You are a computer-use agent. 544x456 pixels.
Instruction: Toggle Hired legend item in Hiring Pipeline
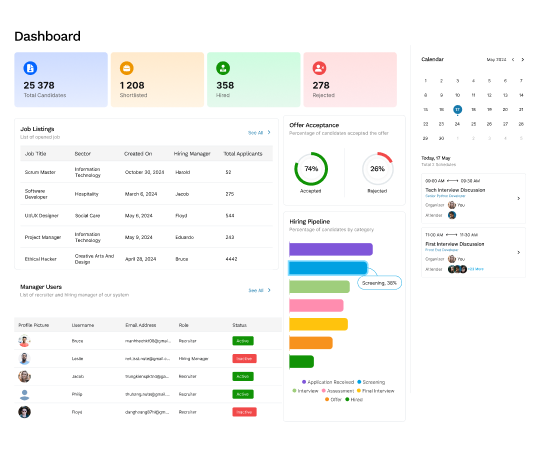pos(354,400)
